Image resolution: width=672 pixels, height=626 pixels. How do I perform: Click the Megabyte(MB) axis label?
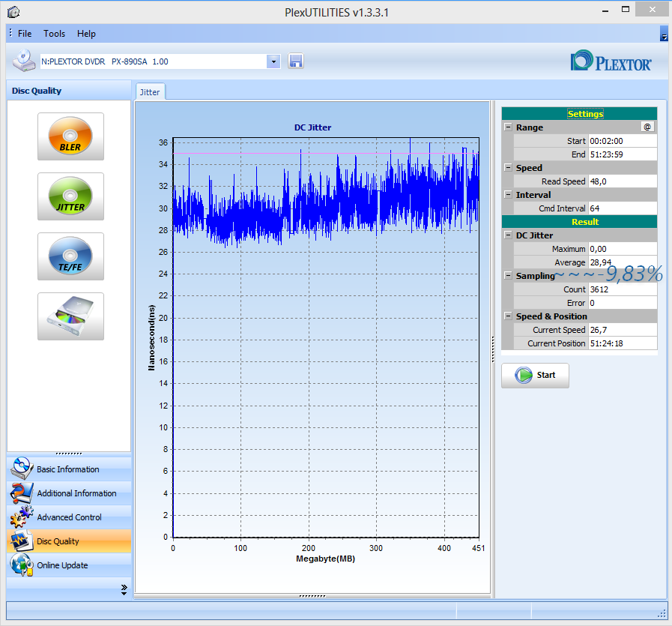tap(326, 559)
